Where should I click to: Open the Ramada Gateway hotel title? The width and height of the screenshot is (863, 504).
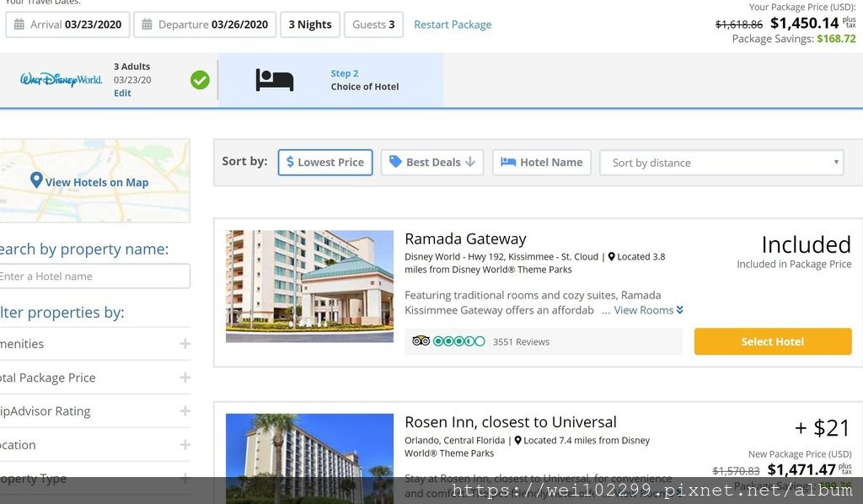point(465,239)
